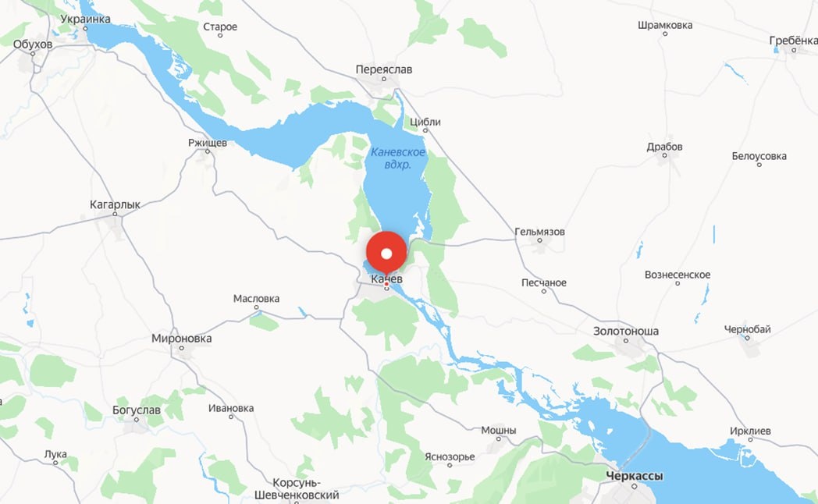Click the Богуслав town label
This screenshot has width=818, height=504.
[136, 410]
